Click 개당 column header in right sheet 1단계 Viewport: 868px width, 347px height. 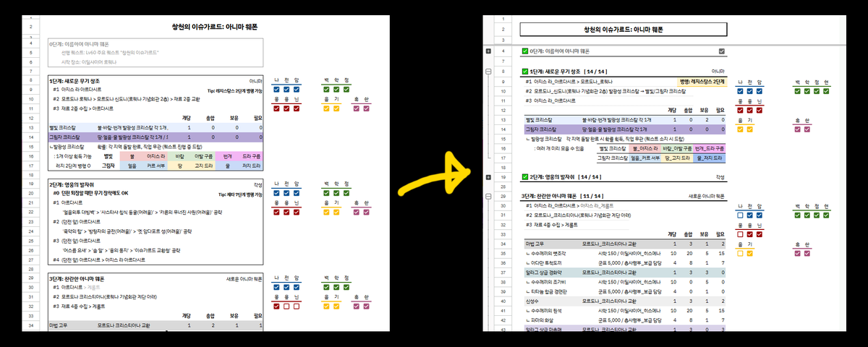coord(673,110)
